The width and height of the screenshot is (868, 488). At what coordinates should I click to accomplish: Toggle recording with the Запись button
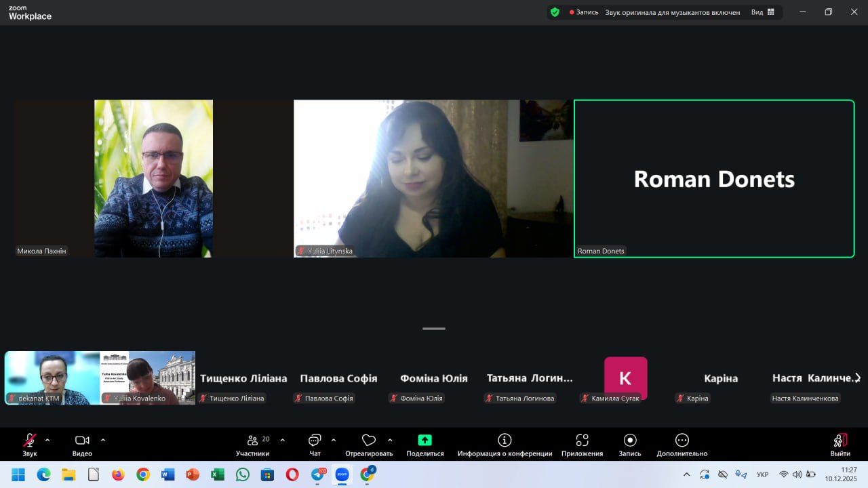point(629,441)
